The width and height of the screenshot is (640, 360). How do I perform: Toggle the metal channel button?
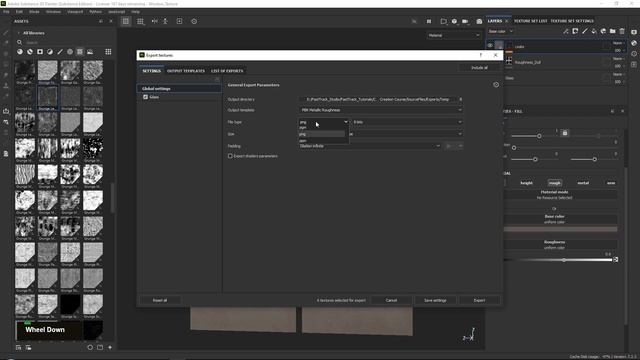(x=583, y=183)
